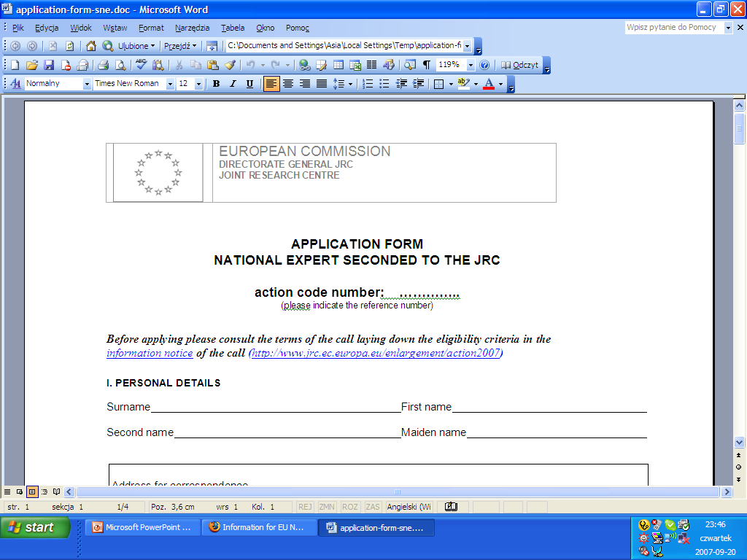Open the Styles and Formatting pane
This screenshot has width=747, height=560.
(x=15, y=84)
